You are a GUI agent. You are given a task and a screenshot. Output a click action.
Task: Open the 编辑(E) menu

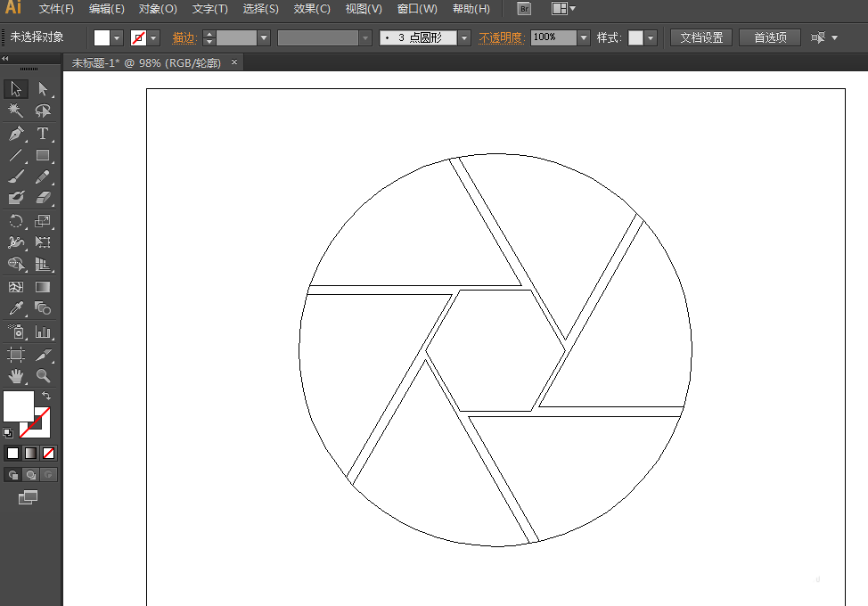[x=107, y=9]
